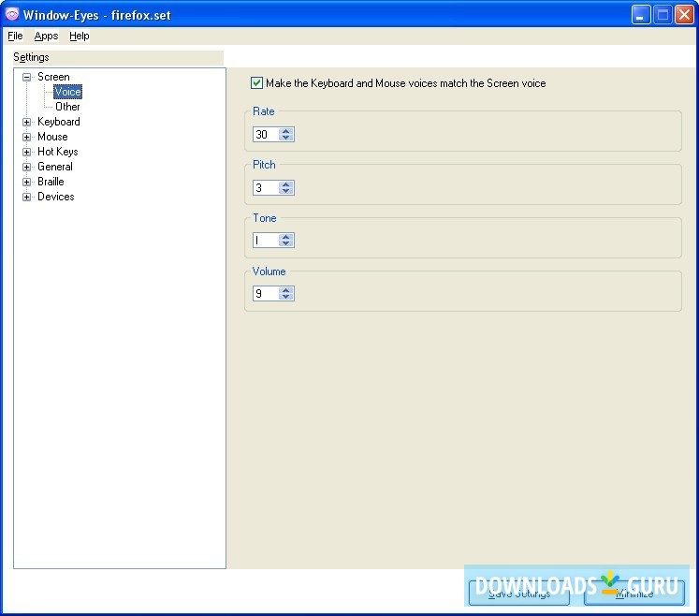Screen dimensions: 699x616
Task: Increase the Pitch value with up arrow
Action: click(x=286, y=184)
